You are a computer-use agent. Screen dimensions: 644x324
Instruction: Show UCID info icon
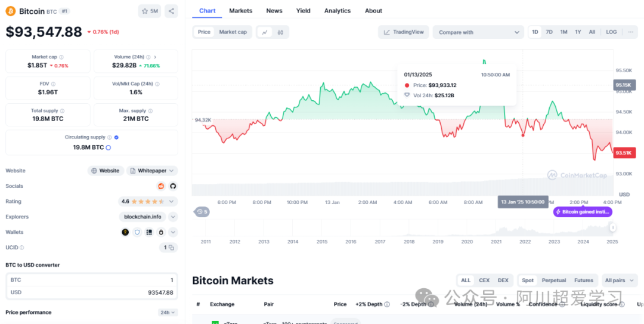pyautogui.click(x=22, y=248)
